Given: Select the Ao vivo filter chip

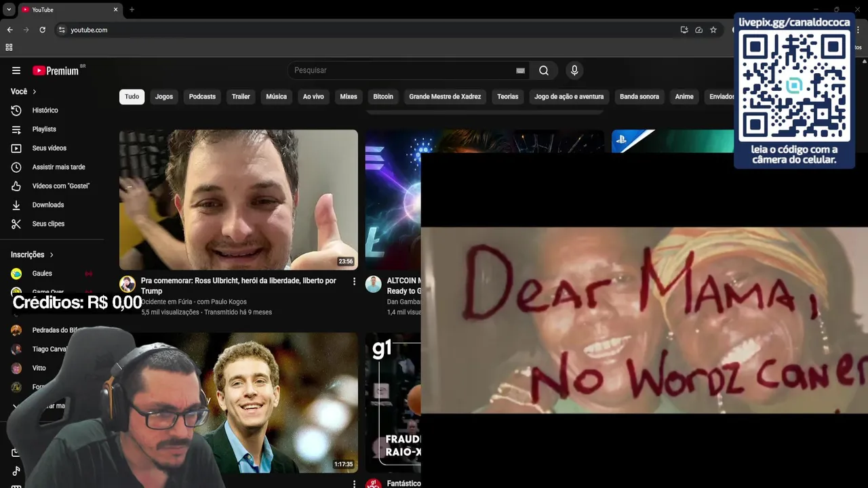Looking at the screenshot, I should coord(313,97).
